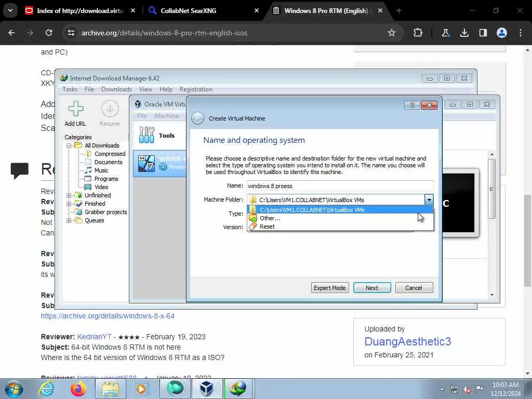Open Windows Explorer from the taskbar
Viewport: 532px width, 399px height.
(111, 389)
